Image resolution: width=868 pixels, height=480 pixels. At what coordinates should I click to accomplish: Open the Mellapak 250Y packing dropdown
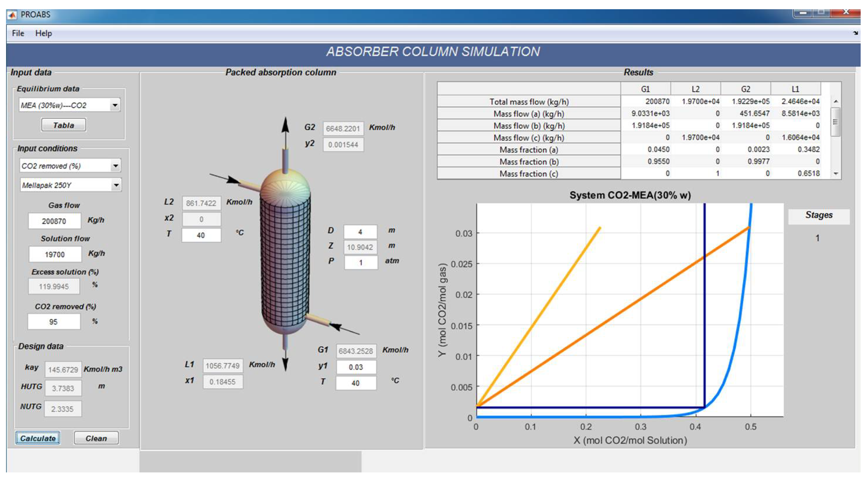click(x=116, y=185)
